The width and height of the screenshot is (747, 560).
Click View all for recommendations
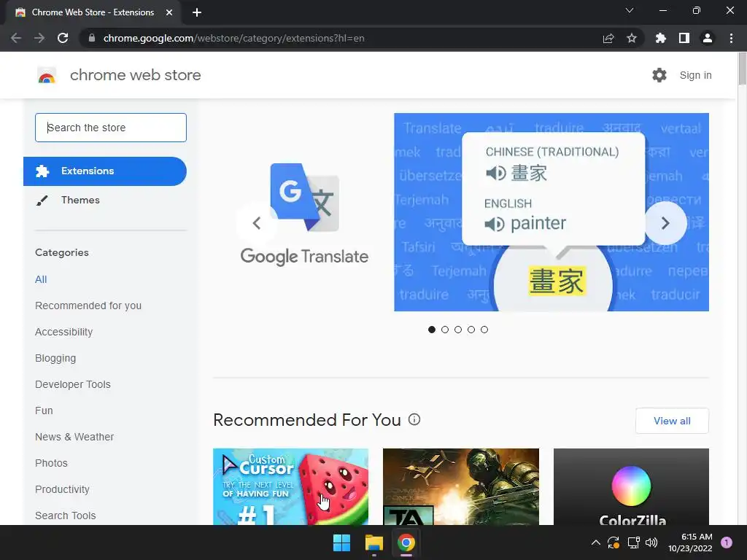[672, 421]
